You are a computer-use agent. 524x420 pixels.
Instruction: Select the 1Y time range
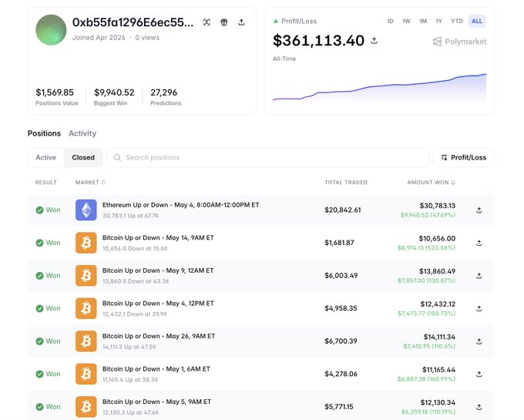[438, 21]
